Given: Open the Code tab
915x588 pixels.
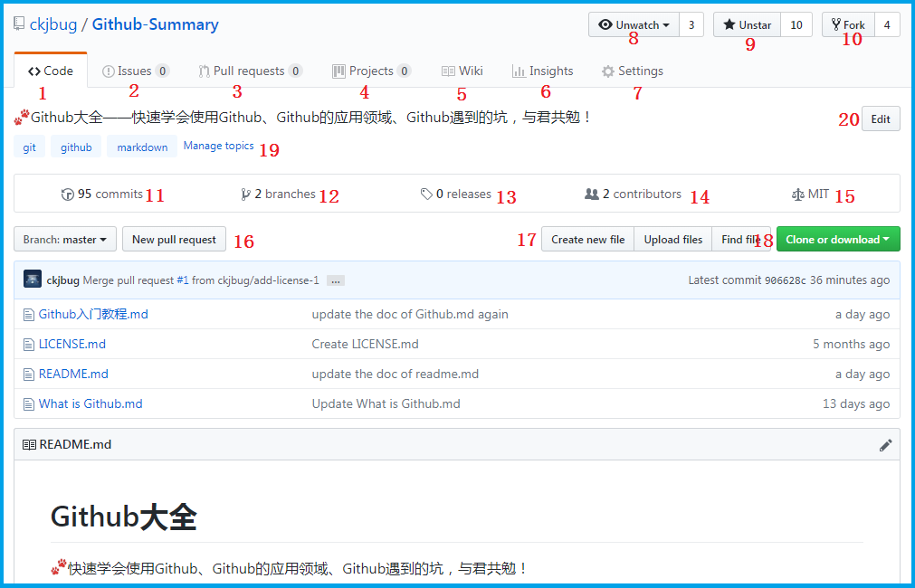Looking at the screenshot, I should [x=51, y=71].
